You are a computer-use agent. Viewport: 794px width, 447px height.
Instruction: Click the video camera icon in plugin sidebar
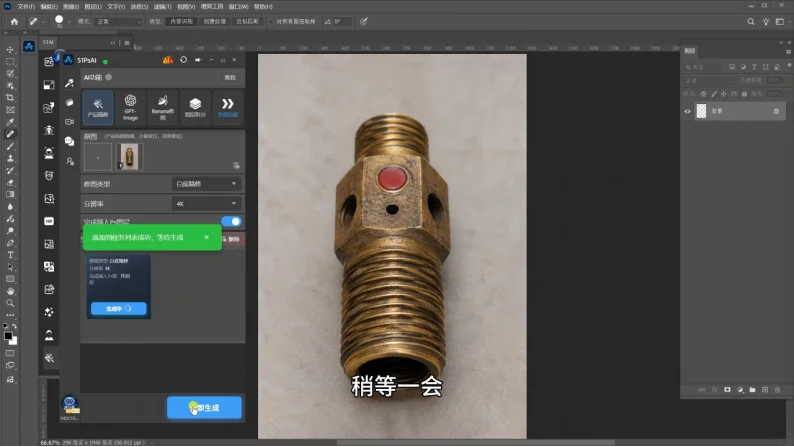click(69, 122)
